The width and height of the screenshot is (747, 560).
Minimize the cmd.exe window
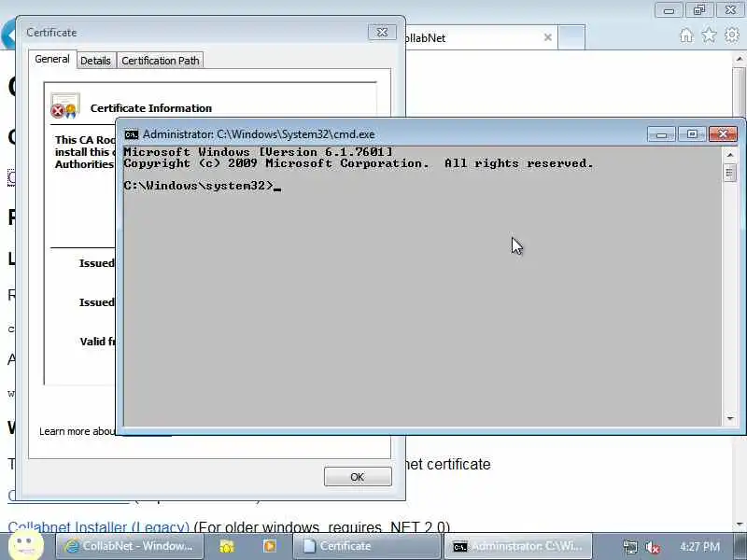click(661, 134)
